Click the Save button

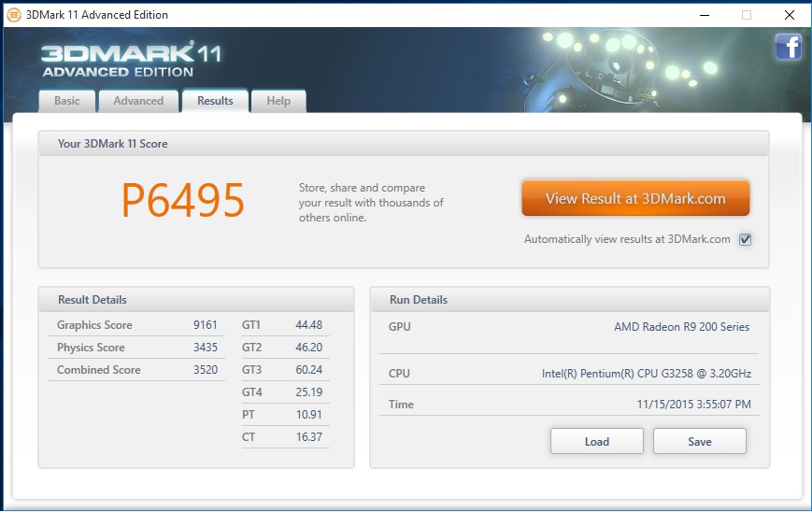[700, 442]
